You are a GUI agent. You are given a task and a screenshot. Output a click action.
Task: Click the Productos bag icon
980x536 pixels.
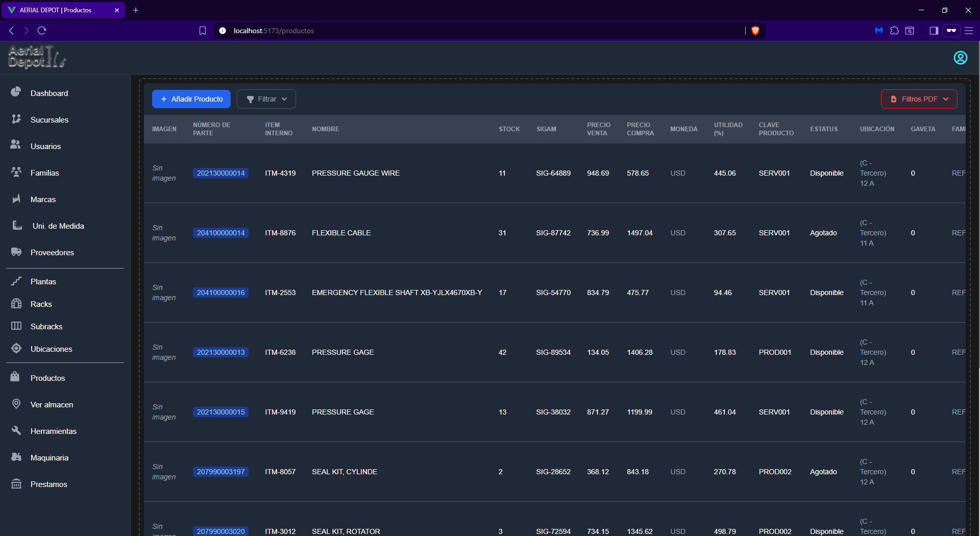(x=15, y=377)
